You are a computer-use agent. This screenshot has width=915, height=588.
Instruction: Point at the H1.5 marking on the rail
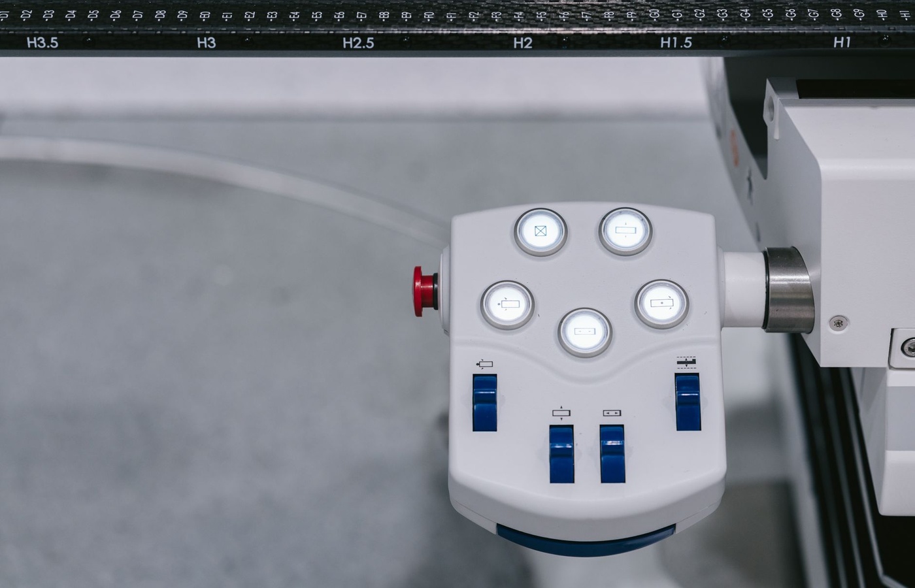pos(676,43)
